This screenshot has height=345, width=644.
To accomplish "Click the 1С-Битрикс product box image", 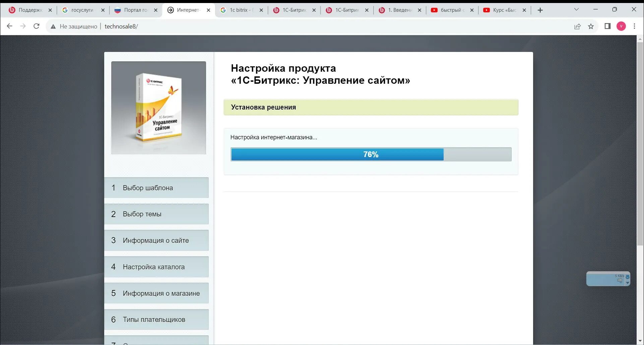I will coord(158,108).
